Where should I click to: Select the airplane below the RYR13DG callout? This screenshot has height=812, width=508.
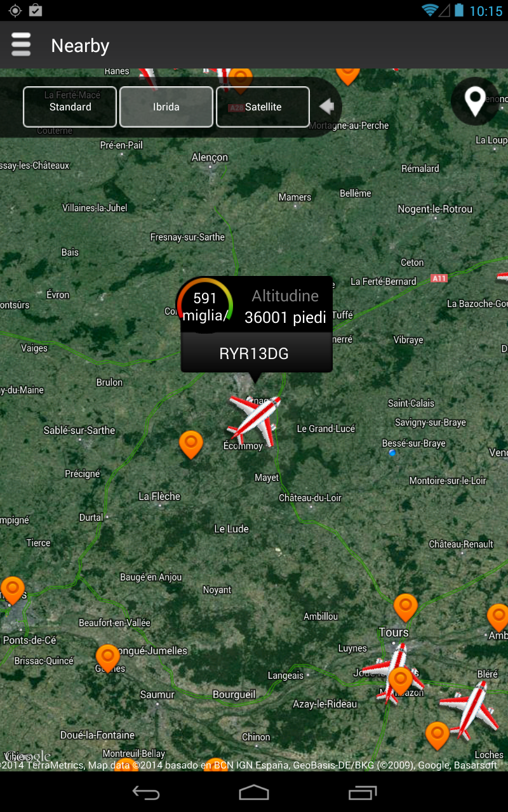254,420
